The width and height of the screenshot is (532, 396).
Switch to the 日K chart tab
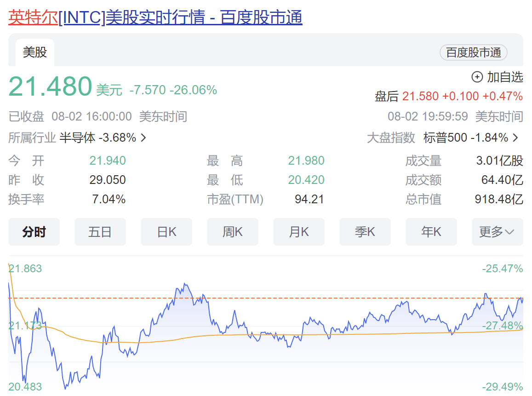pos(166,232)
